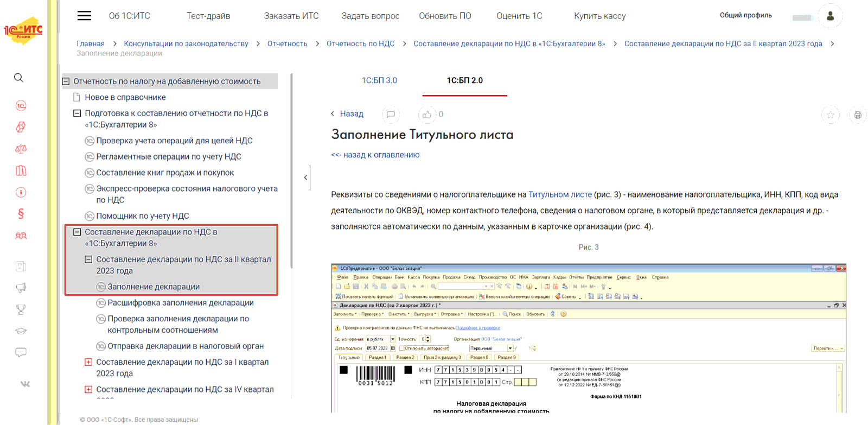Open Обновить ПО in top menu

click(445, 16)
